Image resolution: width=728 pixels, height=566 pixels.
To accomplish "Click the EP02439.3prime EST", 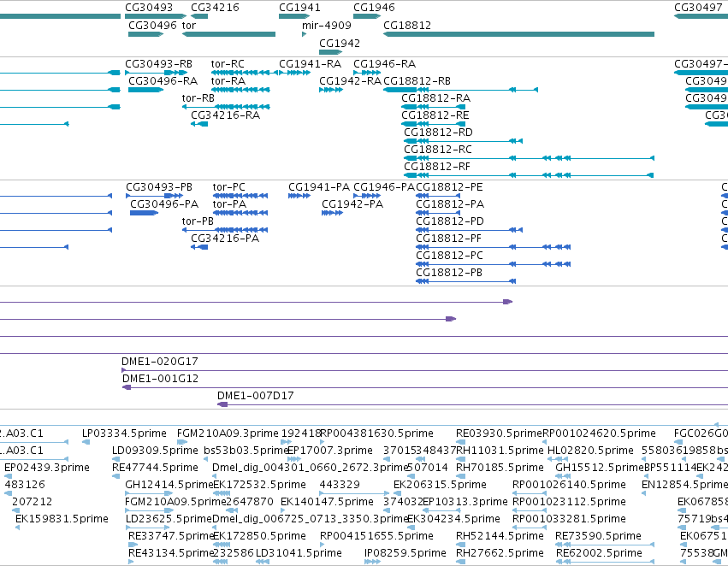I will [x=8, y=476].
